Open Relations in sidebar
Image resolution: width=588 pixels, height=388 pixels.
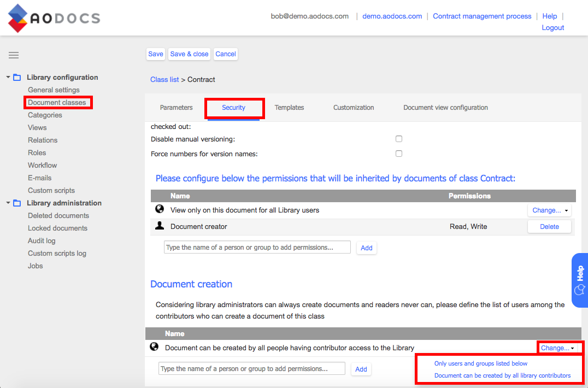coord(43,140)
